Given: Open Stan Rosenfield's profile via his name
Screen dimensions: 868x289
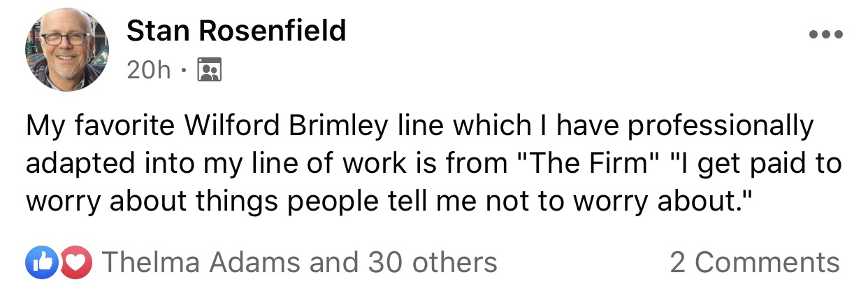Looking at the screenshot, I should pyautogui.click(x=236, y=30).
